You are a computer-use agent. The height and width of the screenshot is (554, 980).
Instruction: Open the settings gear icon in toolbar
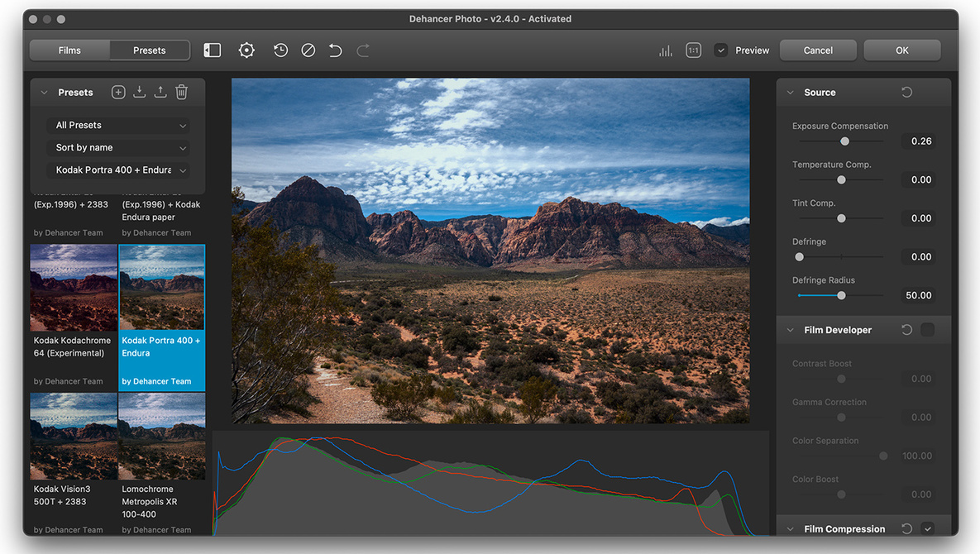(x=247, y=50)
